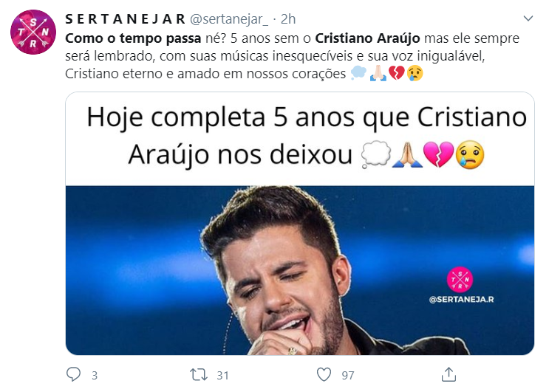Viewport: 549px width, 392px height.
Task: Open the tweet via the 2h timestamp
Action: (x=288, y=19)
